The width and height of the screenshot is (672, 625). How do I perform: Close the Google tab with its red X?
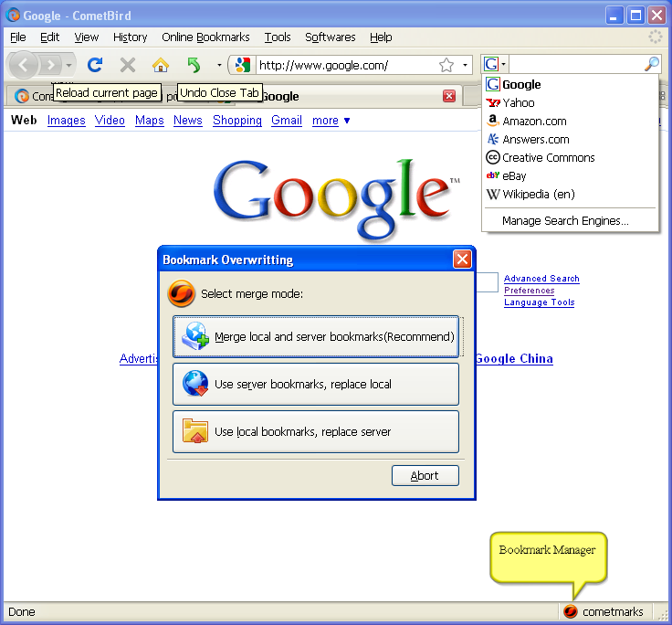point(449,96)
